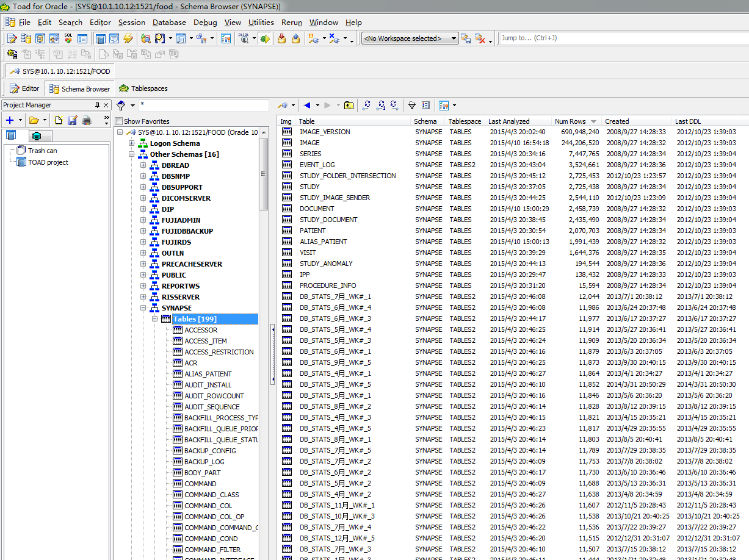The width and height of the screenshot is (749, 560).
Task: Toggle the Show Favorites checkbox
Action: pos(119,121)
